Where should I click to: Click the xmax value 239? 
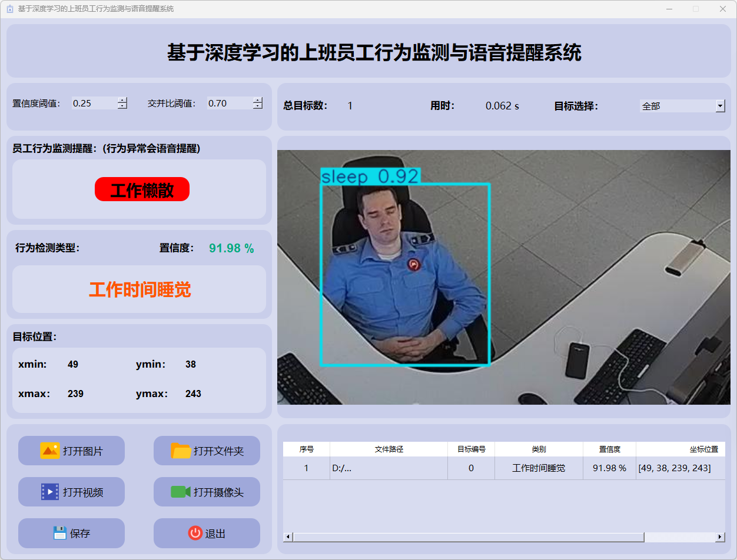point(75,394)
